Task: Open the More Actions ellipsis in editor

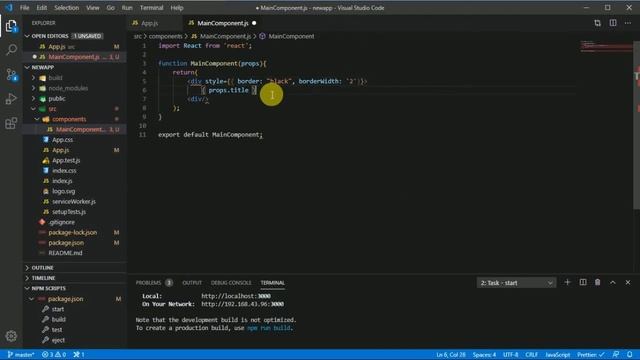Action: point(628,23)
